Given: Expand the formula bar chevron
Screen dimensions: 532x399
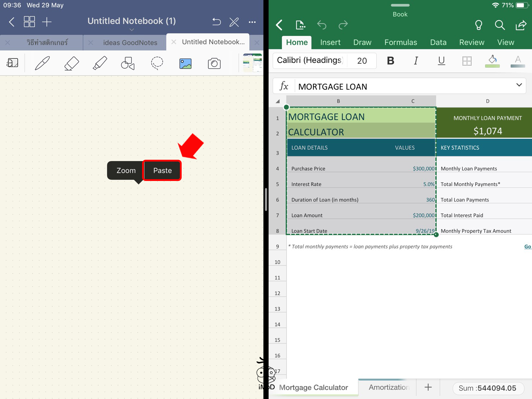Looking at the screenshot, I should tap(519, 85).
